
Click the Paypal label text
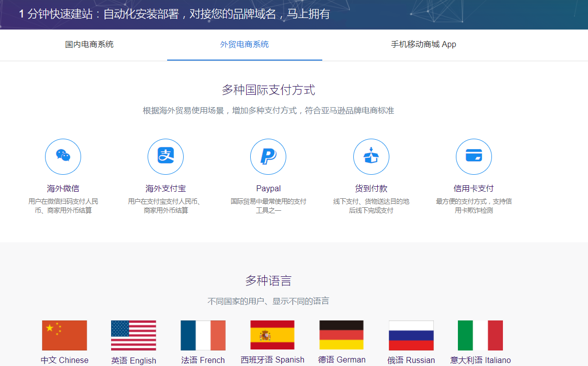click(268, 188)
